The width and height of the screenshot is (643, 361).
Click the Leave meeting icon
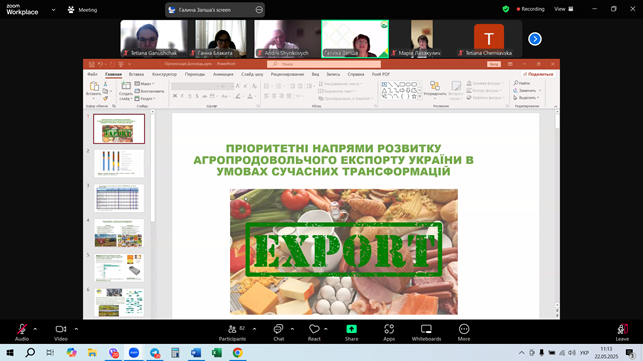click(622, 329)
